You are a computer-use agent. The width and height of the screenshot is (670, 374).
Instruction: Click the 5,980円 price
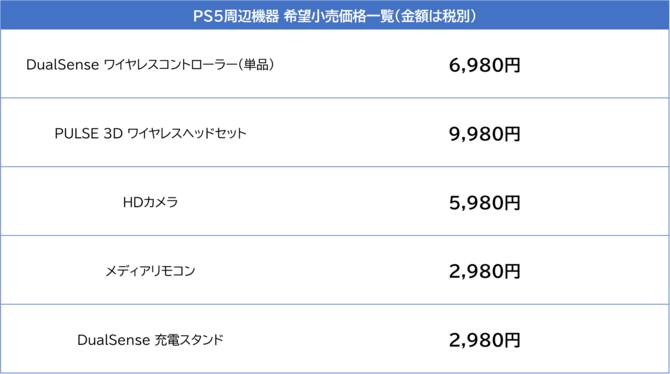(x=485, y=203)
